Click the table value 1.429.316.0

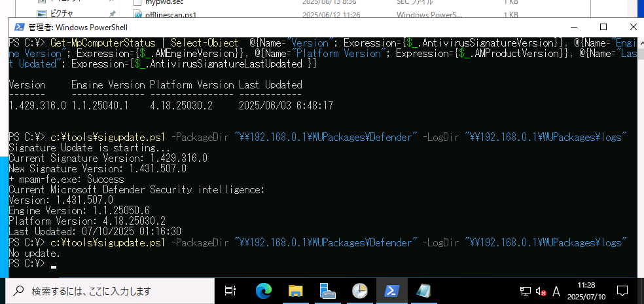37,105
